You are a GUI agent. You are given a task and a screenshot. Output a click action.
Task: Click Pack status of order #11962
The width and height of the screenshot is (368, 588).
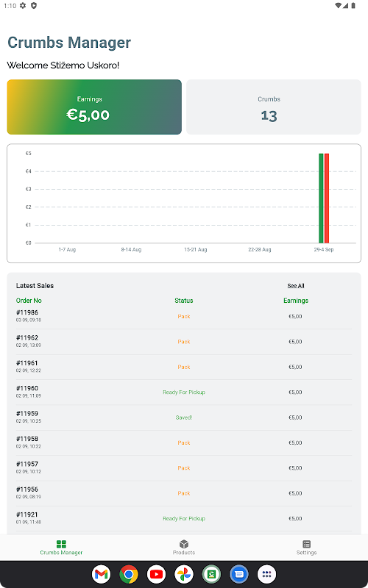(184, 342)
